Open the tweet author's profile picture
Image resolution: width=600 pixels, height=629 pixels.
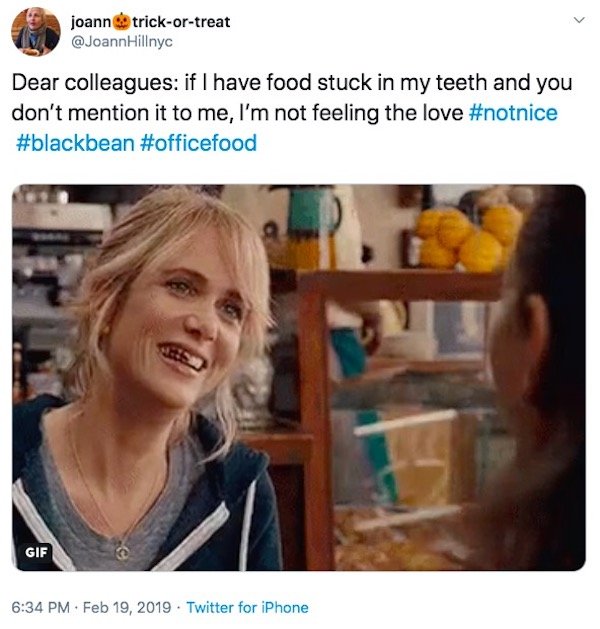click(x=36, y=31)
